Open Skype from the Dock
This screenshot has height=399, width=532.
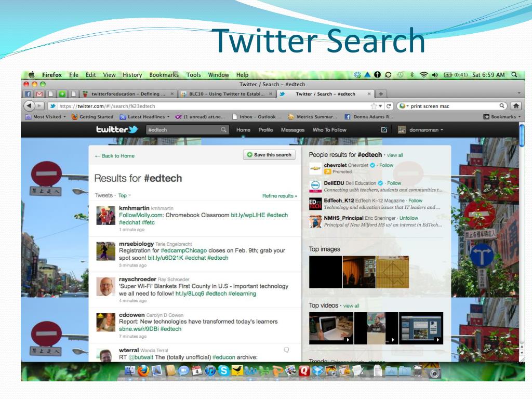(x=223, y=370)
